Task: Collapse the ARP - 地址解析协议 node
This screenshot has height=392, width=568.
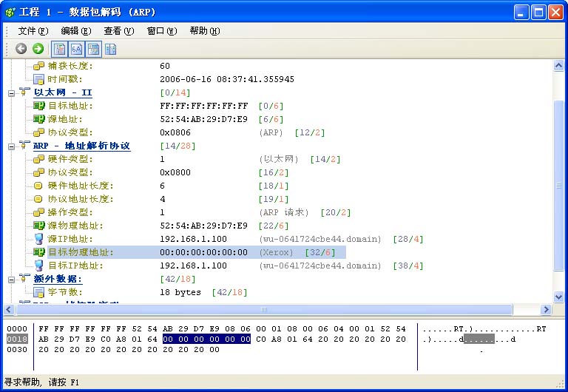Action: point(12,146)
